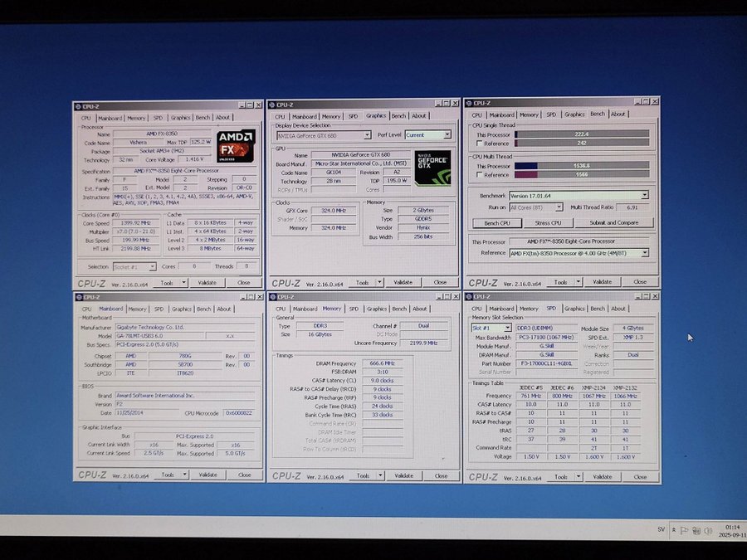The image size is (747, 560).
Task: Click the Module Size value 4 GBytes
Action: (632, 328)
